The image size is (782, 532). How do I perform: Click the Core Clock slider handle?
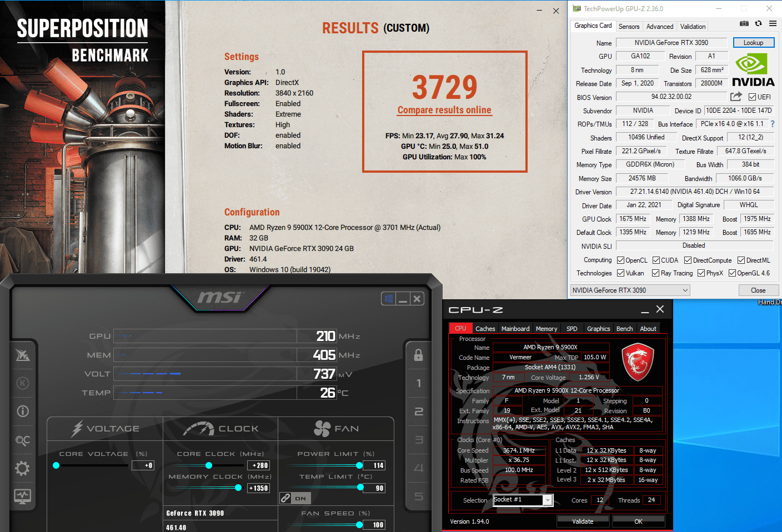[209, 465]
